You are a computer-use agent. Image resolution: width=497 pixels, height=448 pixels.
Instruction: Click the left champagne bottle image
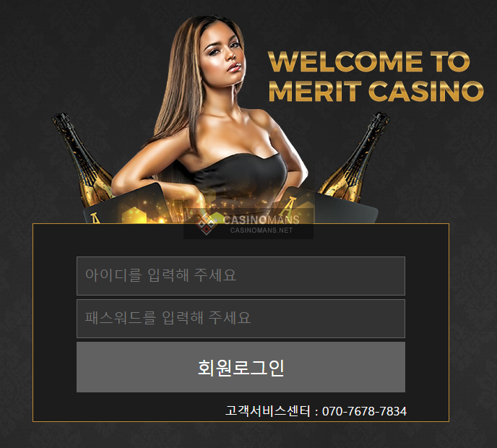[x=82, y=160]
